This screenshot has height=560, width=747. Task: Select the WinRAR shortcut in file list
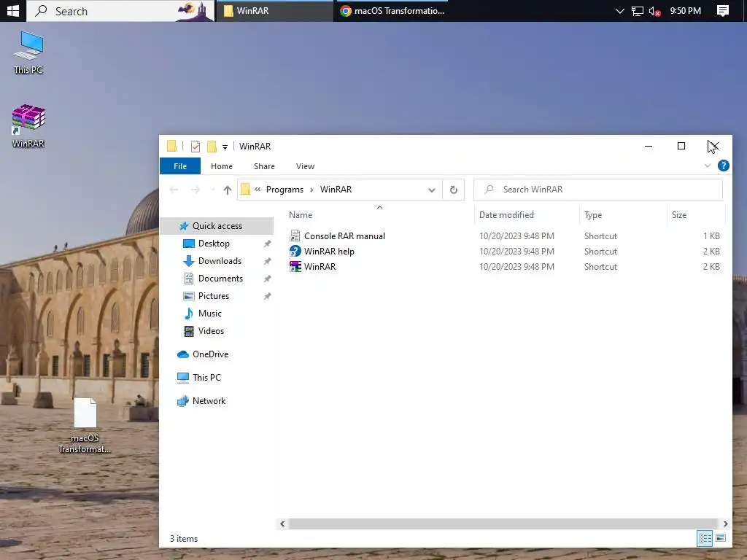[320, 267]
